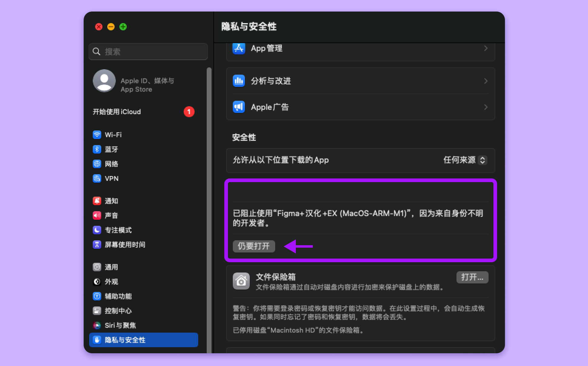Open the 任何来源 app source dropdown
The width and height of the screenshot is (588, 366).
coord(465,160)
